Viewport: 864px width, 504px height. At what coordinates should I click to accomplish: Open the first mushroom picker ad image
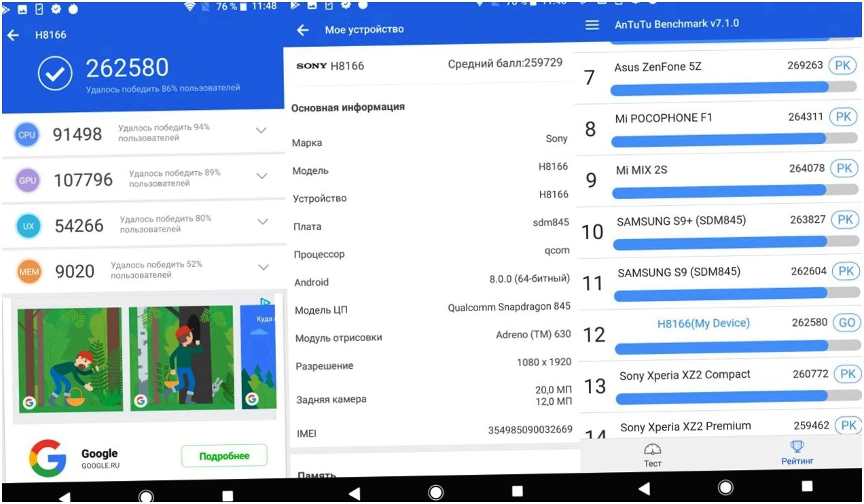[x=70, y=359]
